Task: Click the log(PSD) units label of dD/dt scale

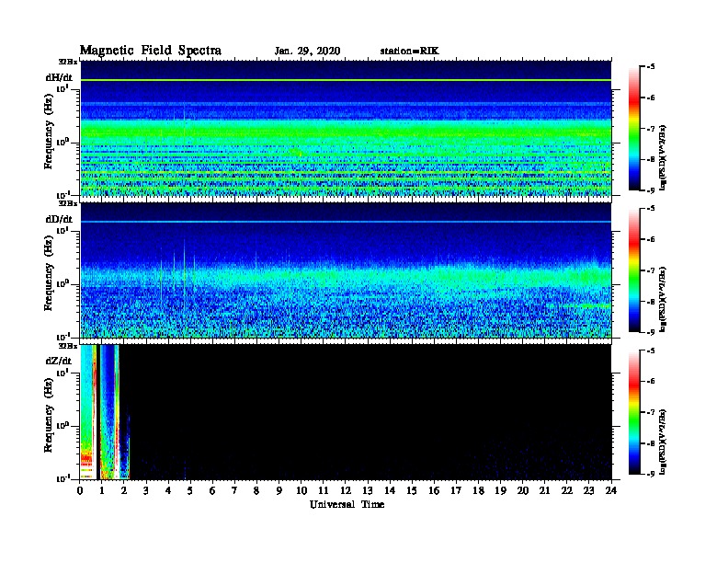Action: click(663, 299)
